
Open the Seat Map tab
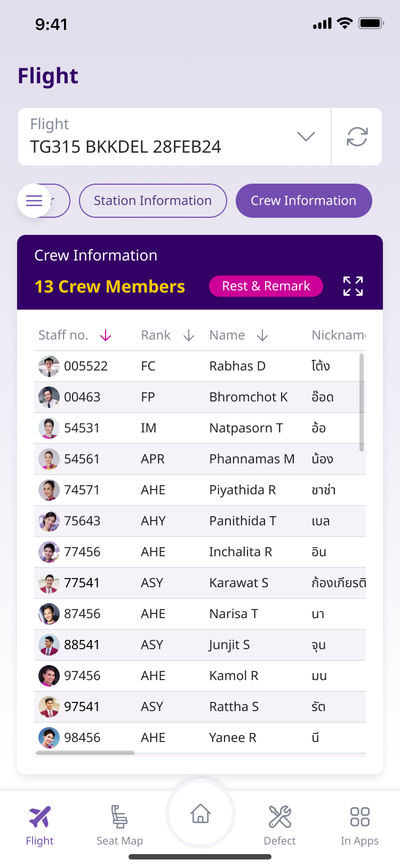point(119,825)
